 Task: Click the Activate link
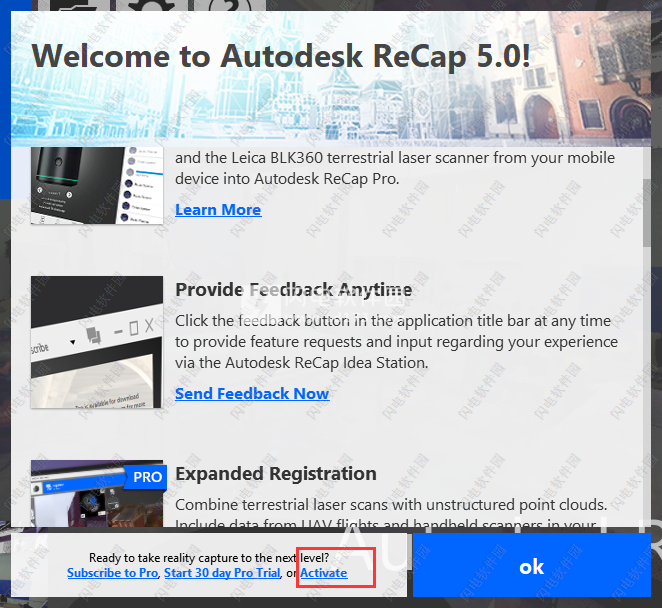click(x=324, y=573)
